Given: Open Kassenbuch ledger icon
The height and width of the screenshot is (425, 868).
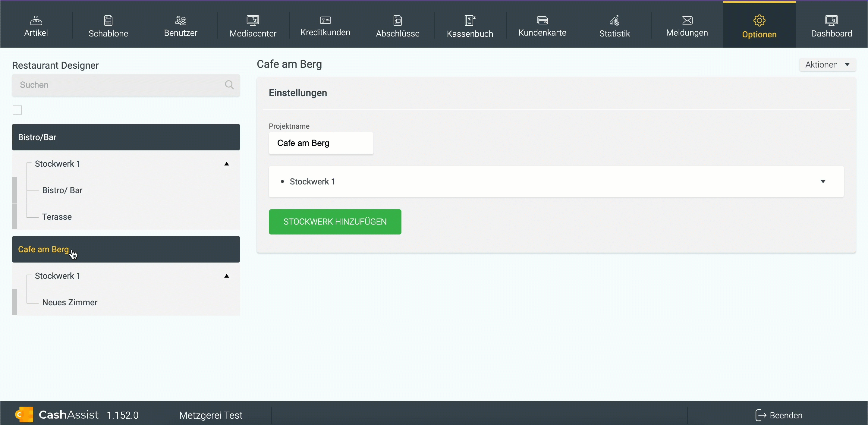Looking at the screenshot, I should tap(470, 20).
